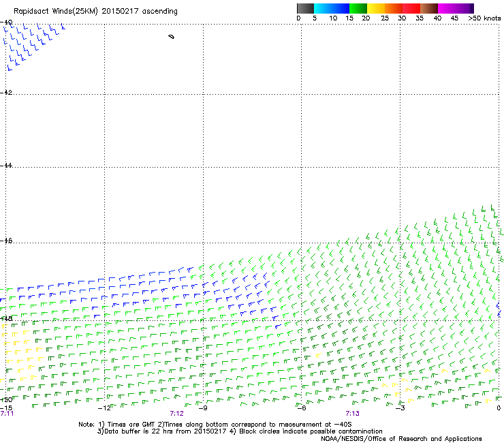The image size is (504, 443).
Task: Click the '25' legend scale label
Action: tap(385, 18)
